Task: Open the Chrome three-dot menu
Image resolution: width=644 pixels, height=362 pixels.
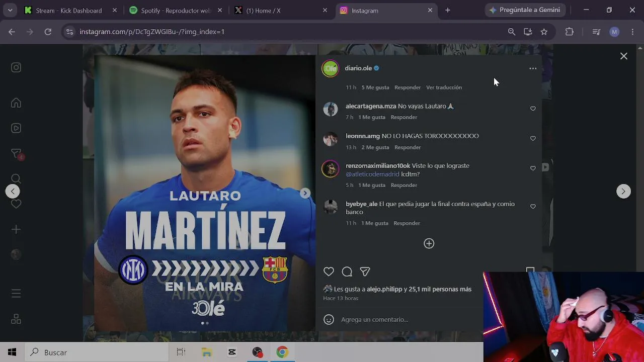Action: [x=632, y=32]
